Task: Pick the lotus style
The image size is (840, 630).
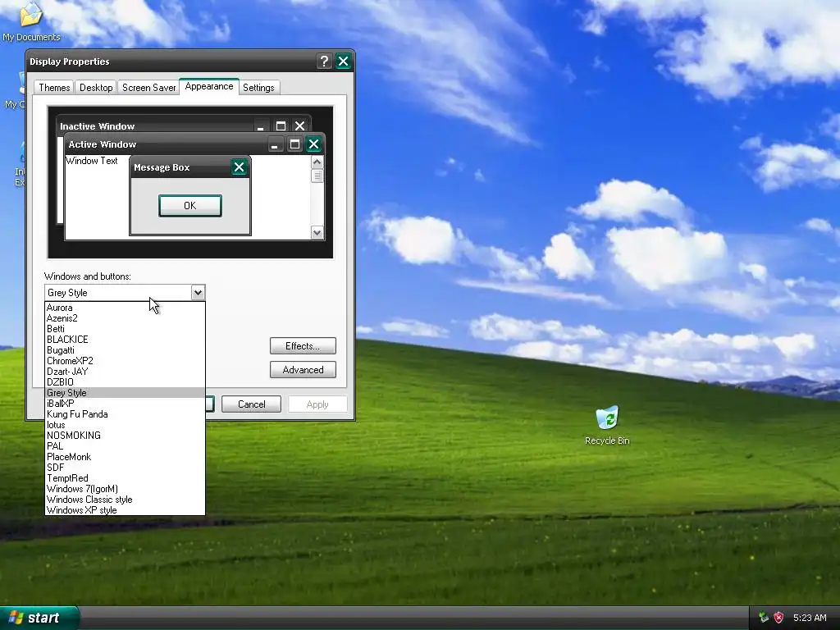Action: (x=125, y=425)
